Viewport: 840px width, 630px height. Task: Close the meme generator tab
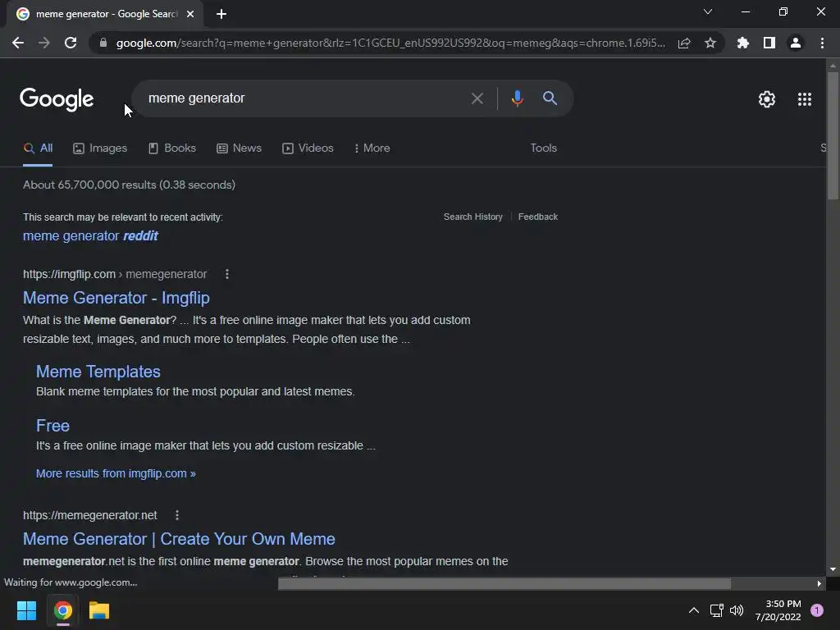[190, 15]
